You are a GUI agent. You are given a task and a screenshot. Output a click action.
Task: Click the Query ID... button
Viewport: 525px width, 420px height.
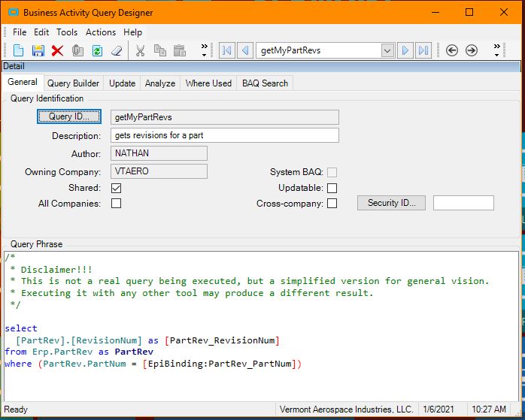69,116
